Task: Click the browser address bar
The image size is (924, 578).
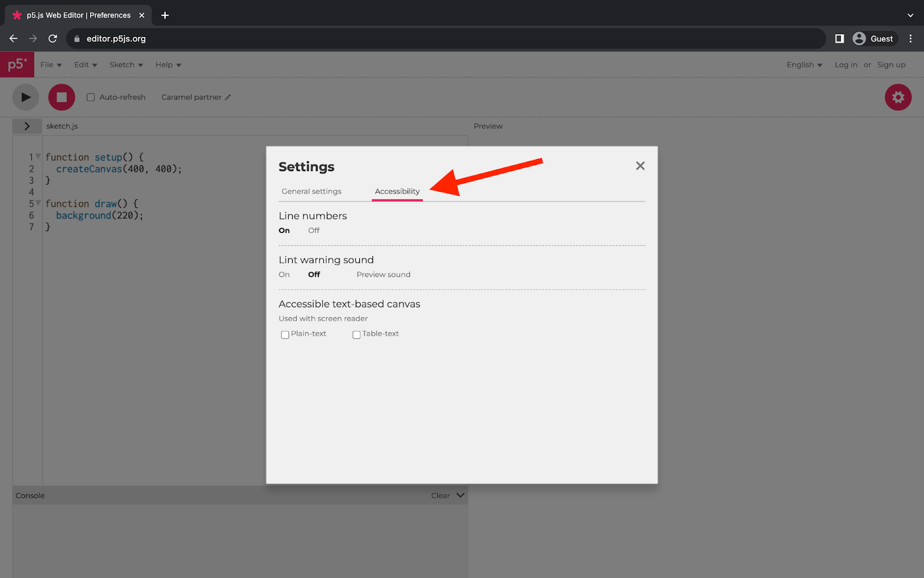Action: point(231,38)
